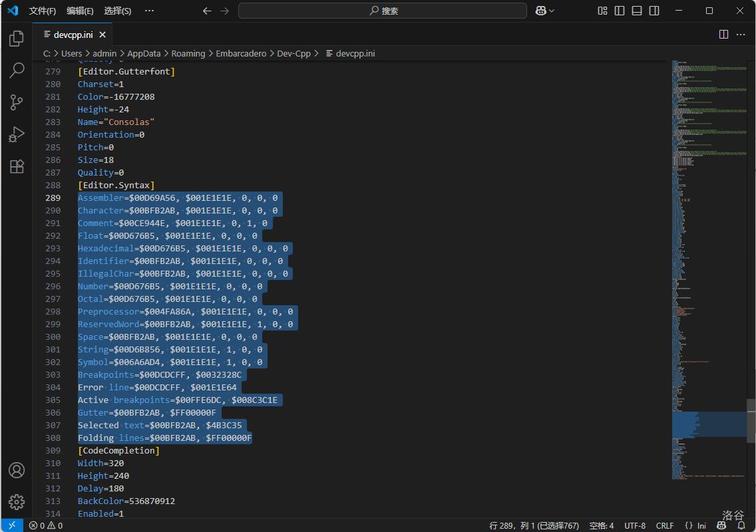The height and width of the screenshot is (532, 756).
Task: Click the 搜索 command center box
Action: 383,11
